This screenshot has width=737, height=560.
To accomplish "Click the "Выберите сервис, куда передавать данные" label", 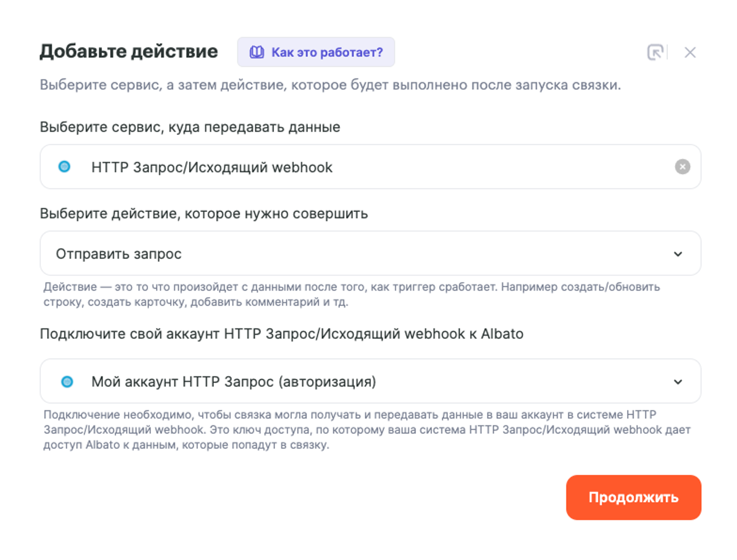I will (x=190, y=127).
